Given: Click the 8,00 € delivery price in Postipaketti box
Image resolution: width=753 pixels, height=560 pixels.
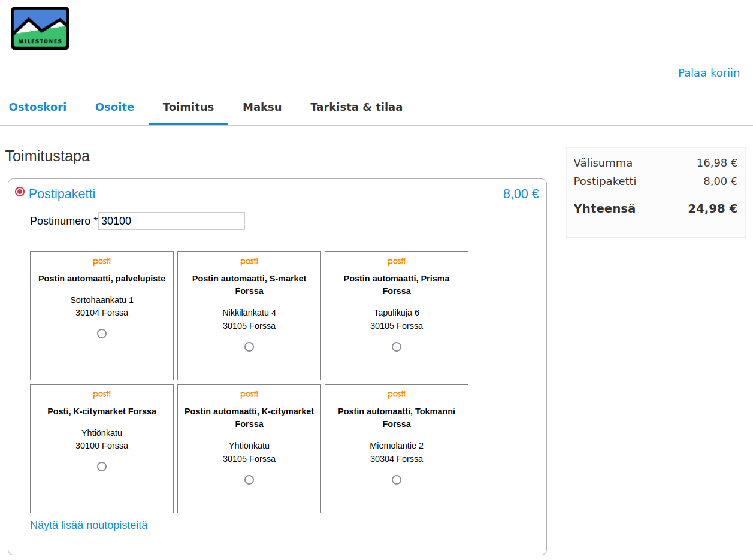Looking at the screenshot, I should click(x=521, y=194).
